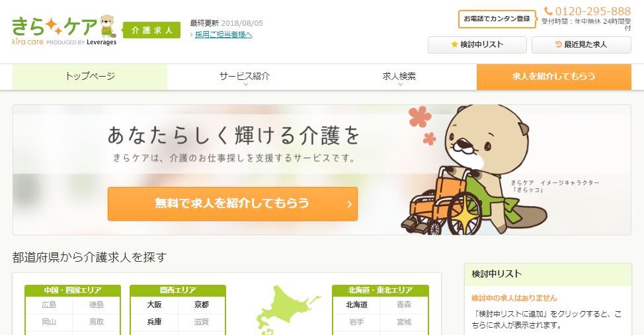Screen dimensions: 644x335
Task: Click the きらケア logo
Action: pyautogui.click(x=65, y=30)
